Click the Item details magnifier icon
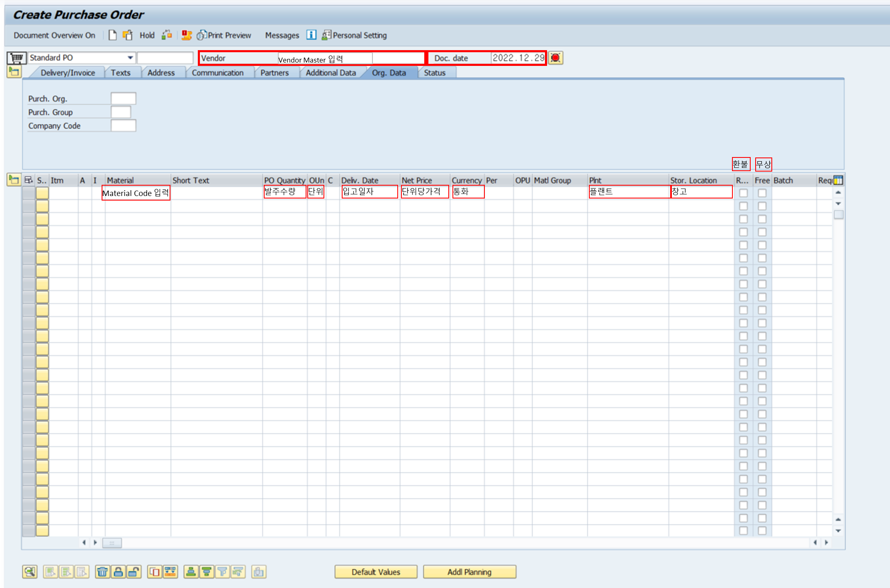The height and width of the screenshot is (588, 890). 29,572
